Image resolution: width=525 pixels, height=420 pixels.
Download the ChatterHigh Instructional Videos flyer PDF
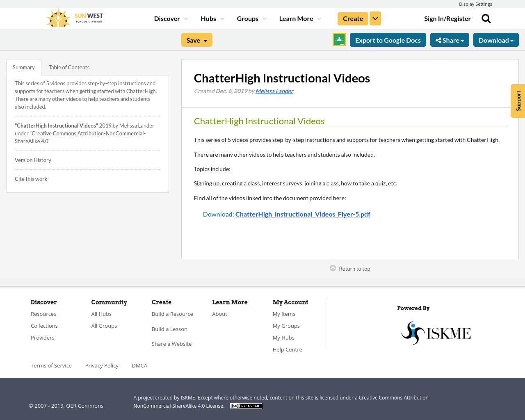303,213
